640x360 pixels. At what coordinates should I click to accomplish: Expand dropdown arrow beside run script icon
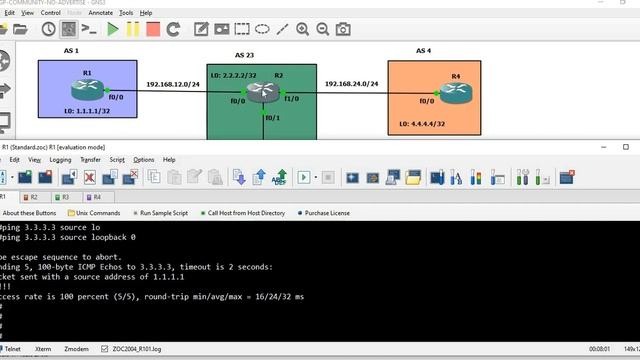pos(316,178)
